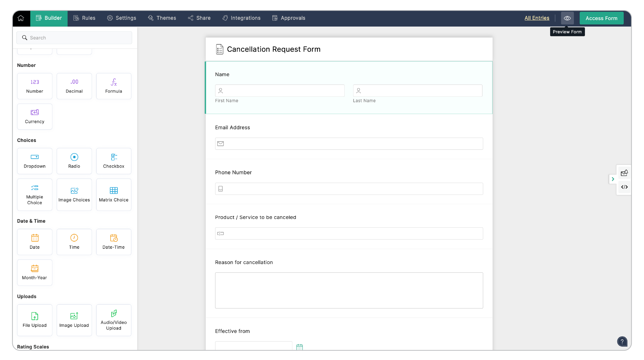The width and height of the screenshot is (644, 360).
Task: Click the home icon
Action: coord(21,18)
